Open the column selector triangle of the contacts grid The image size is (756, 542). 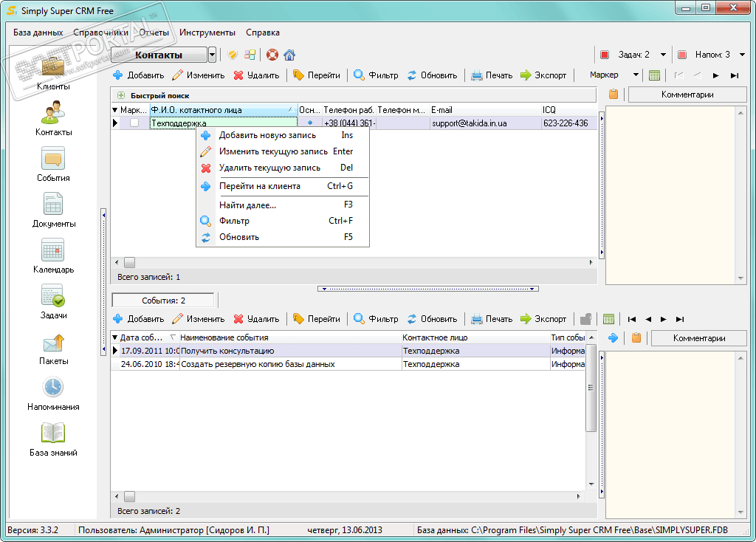pos(114,110)
